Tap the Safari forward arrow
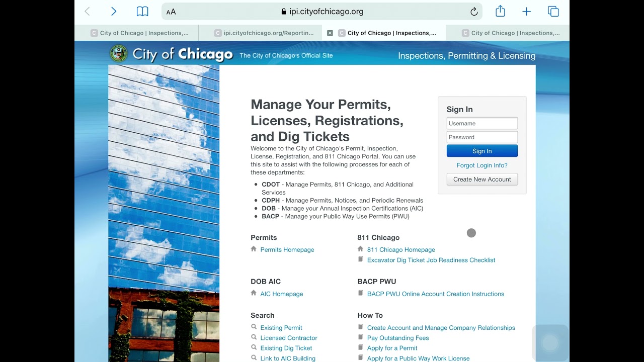Screen dimensions: 644x362 click(114, 12)
